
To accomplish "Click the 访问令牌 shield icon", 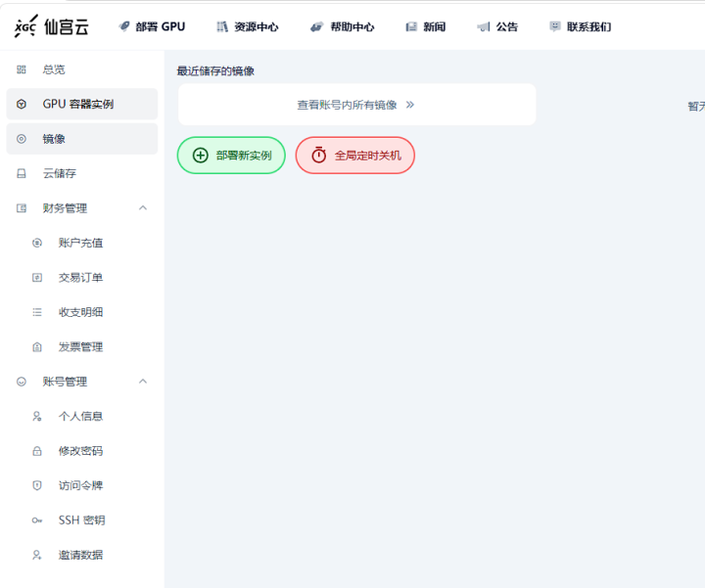I will [x=37, y=485].
